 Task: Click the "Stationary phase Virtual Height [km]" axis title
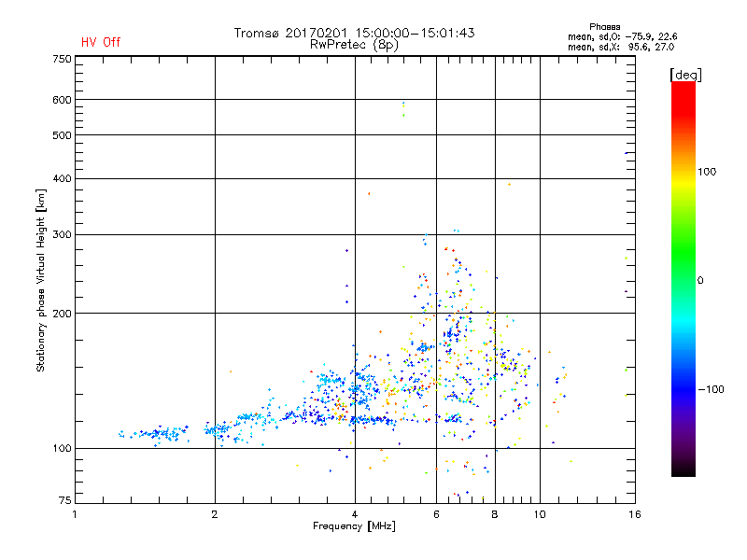tap(41, 280)
